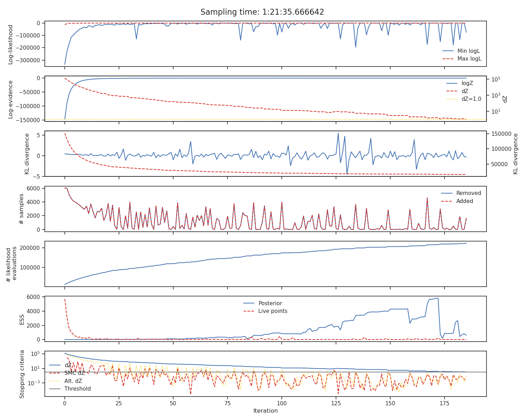Click the 'Log-evidence' y-axis label
This screenshot has width=525, height=420.
[10, 99]
